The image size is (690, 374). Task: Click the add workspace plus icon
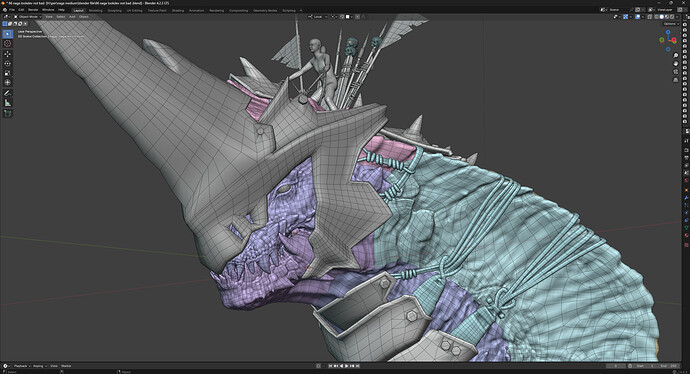[301, 10]
